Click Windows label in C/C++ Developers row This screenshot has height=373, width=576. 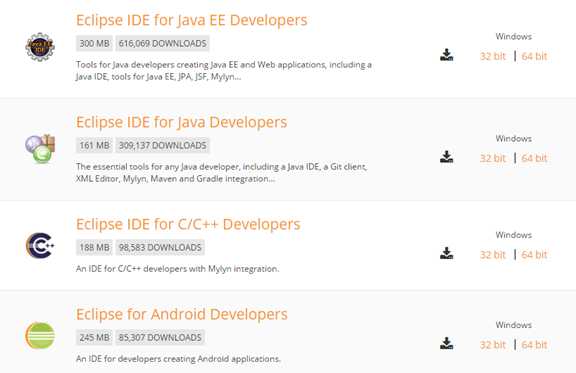click(x=514, y=235)
